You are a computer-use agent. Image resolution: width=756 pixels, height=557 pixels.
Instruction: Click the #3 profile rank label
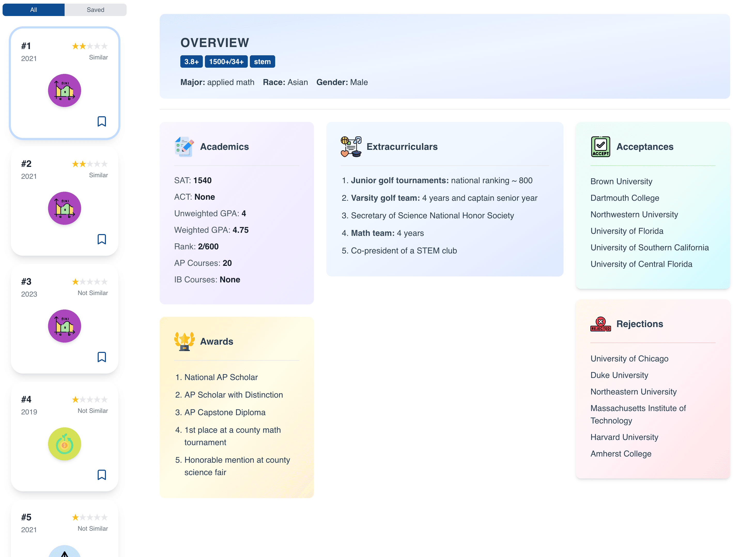26,282
